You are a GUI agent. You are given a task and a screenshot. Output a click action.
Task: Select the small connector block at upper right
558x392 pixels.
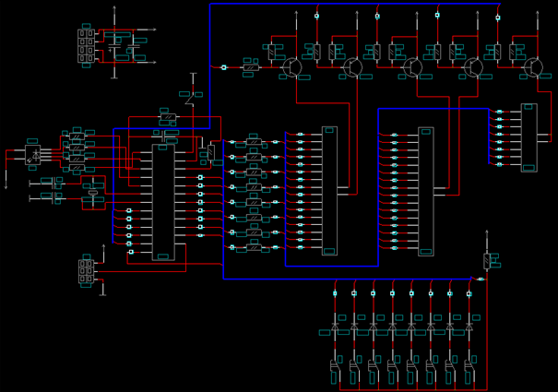[528, 138]
